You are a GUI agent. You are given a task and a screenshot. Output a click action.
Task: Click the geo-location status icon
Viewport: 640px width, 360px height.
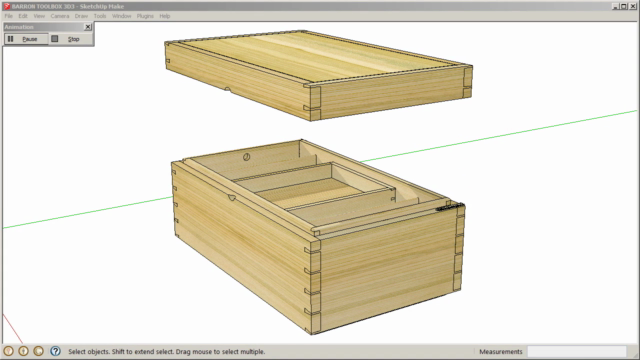coord(8,351)
